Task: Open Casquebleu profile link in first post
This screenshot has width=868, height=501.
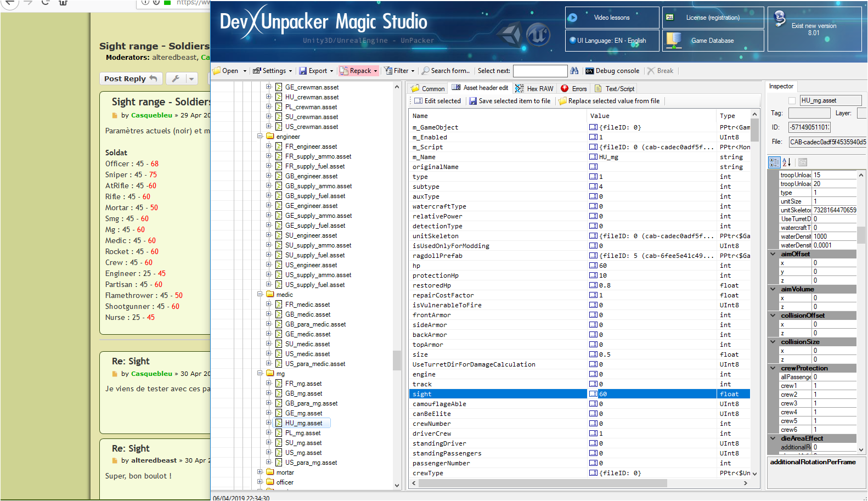Action: coord(151,115)
